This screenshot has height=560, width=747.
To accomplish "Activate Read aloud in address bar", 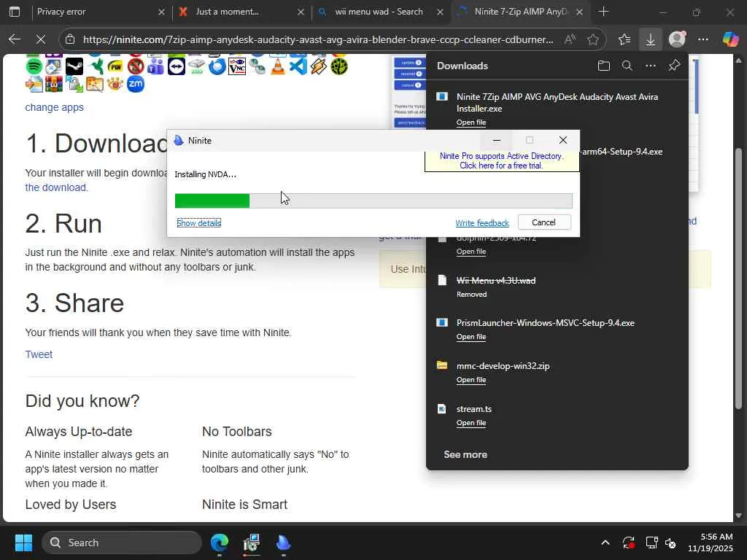I will [570, 39].
